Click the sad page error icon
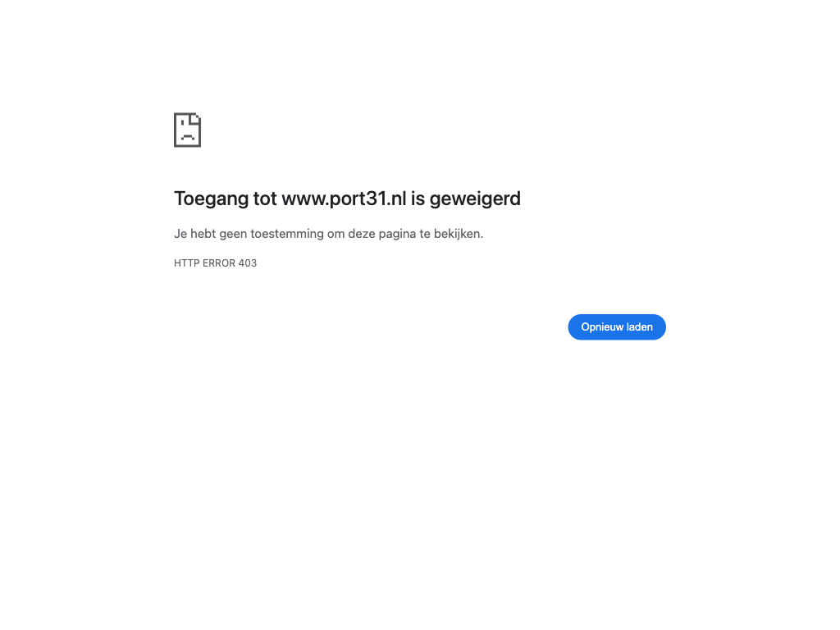Image resolution: width=840 pixels, height=630 pixels. (x=188, y=130)
